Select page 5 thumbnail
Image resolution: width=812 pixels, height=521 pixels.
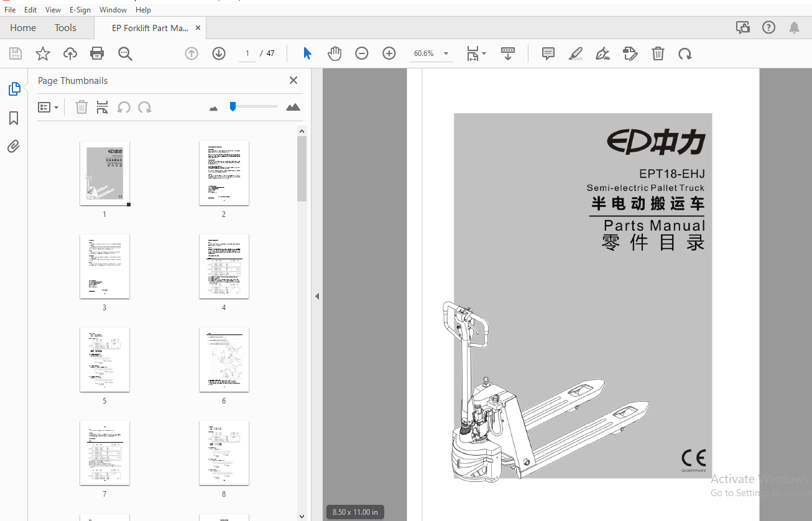[x=104, y=360]
